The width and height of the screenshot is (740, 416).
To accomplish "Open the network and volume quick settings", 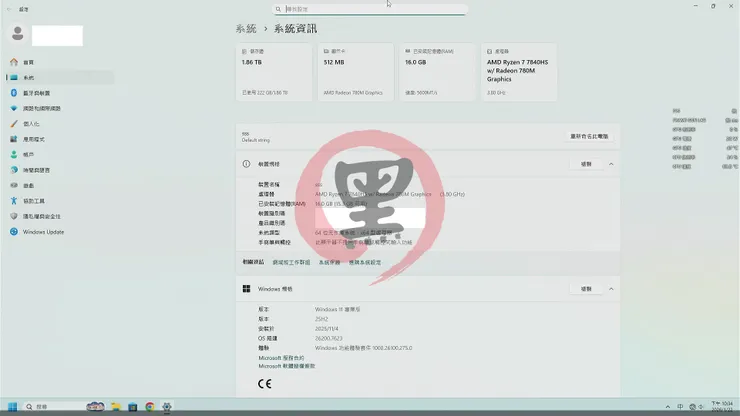I will 697,407.
